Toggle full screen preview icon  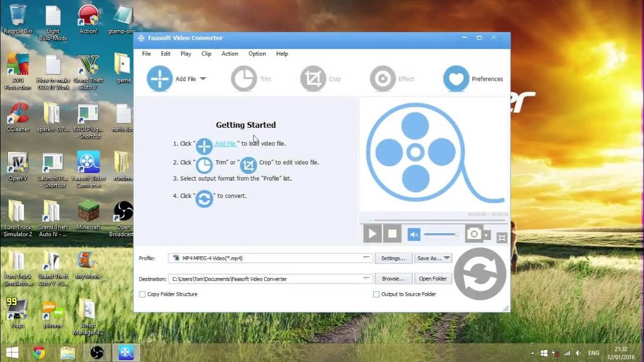click(x=502, y=238)
